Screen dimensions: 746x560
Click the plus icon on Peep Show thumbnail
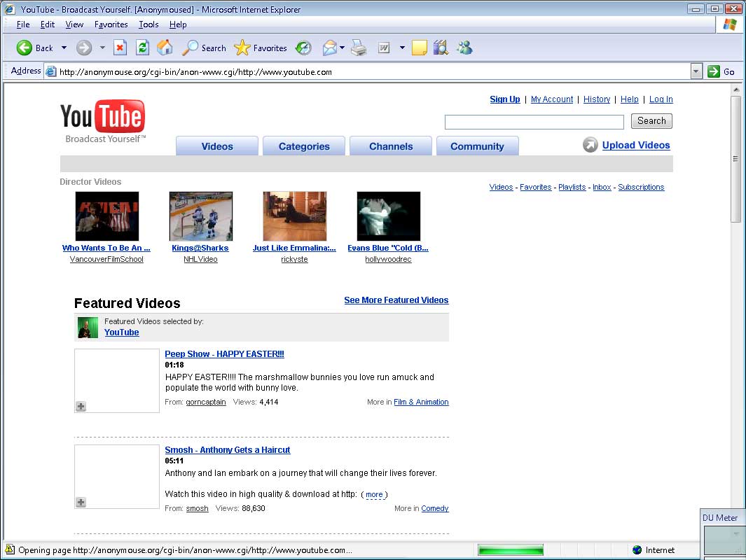coord(81,407)
